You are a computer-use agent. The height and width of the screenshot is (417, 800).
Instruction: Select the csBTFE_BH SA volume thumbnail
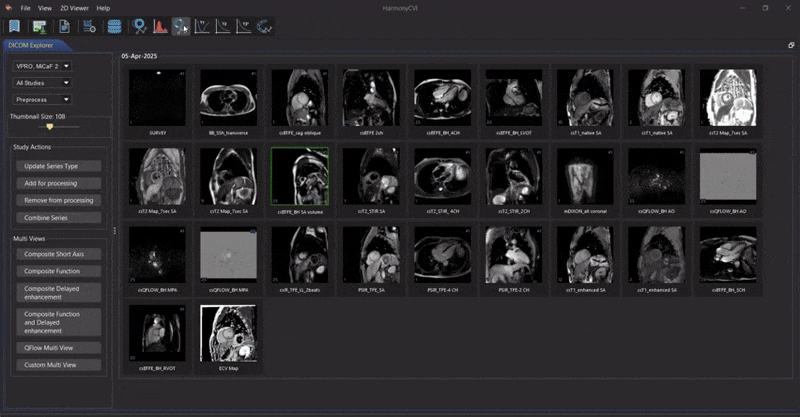[x=300, y=177]
